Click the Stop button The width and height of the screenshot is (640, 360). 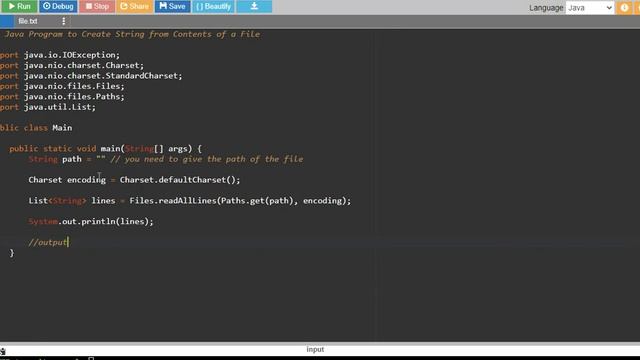coord(97,7)
